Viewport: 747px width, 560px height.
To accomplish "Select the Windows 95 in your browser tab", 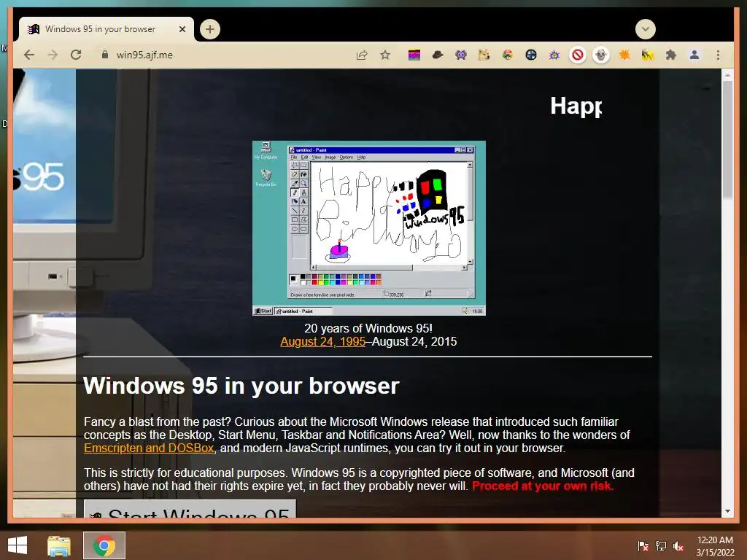I will [x=106, y=29].
